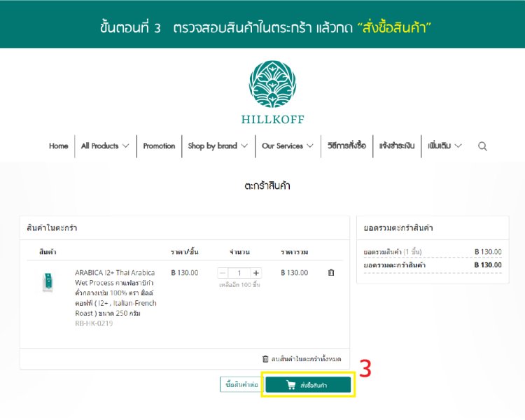525x420 pixels.
Task: Open the แจ้งชำระเงิน page
Action: click(397, 146)
